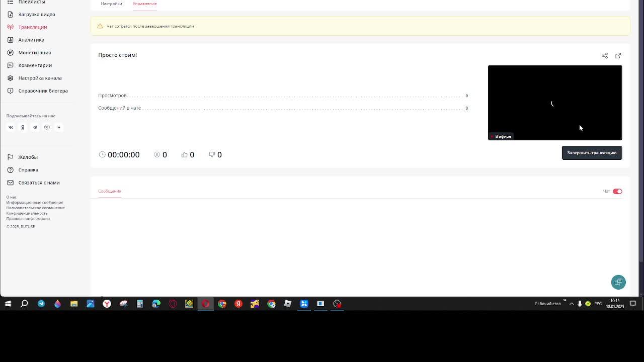This screenshot has width=644, height=362.
Task: Click the РУС language indicator
Action: [598, 304]
